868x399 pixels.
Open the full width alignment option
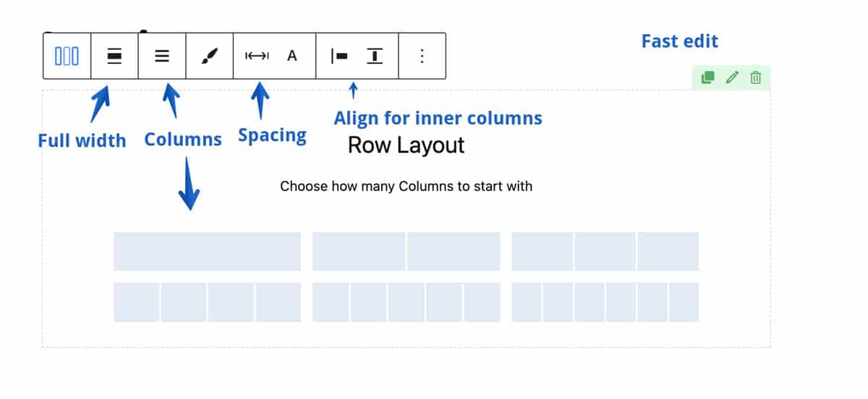pos(114,56)
